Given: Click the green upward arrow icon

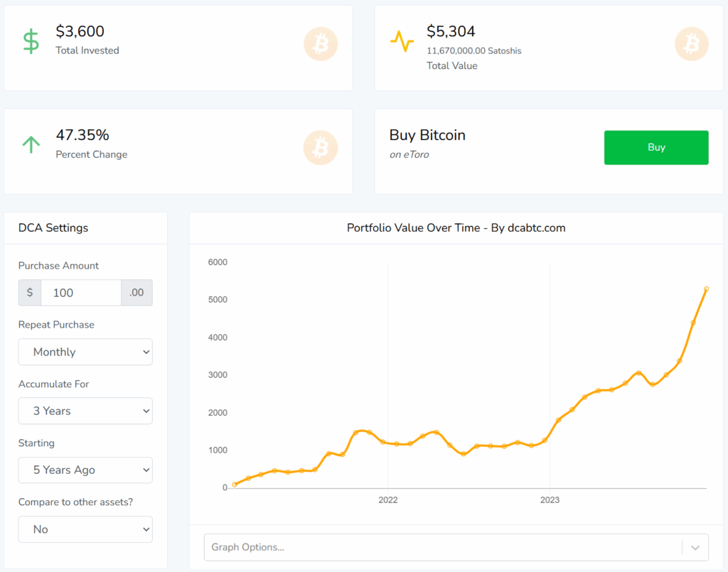Looking at the screenshot, I should 31,144.
